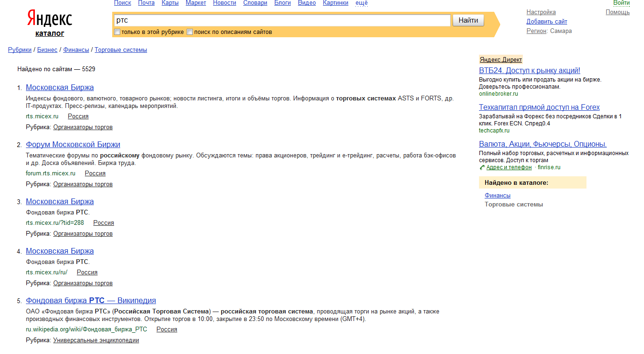The height and width of the screenshot is (354, 644).
Task: Open Форум Московской Биржи result
Action: click(x=73, y=145)
